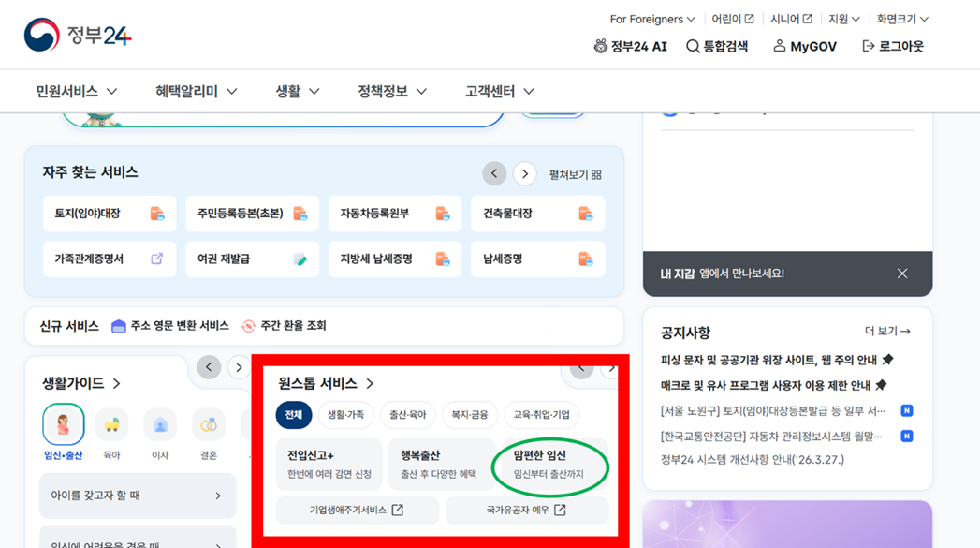The image size is (980, 548).
Task: Open the 행복출산 service card
Action: click(x=442, y=465)
